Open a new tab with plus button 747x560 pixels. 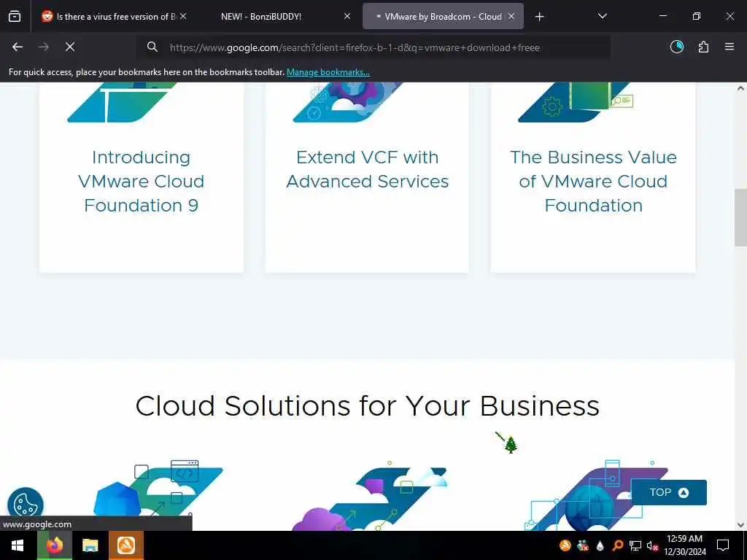(539, 17)
